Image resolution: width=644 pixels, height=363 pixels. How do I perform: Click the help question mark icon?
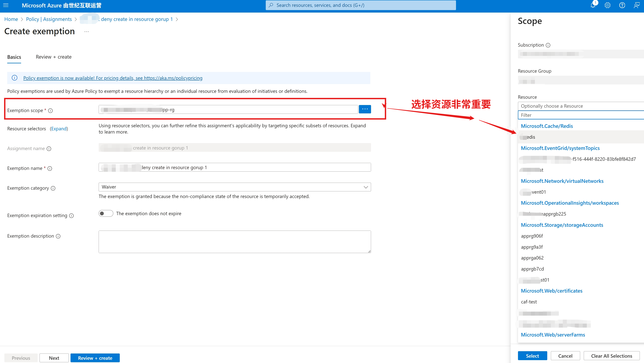(622, 5)
